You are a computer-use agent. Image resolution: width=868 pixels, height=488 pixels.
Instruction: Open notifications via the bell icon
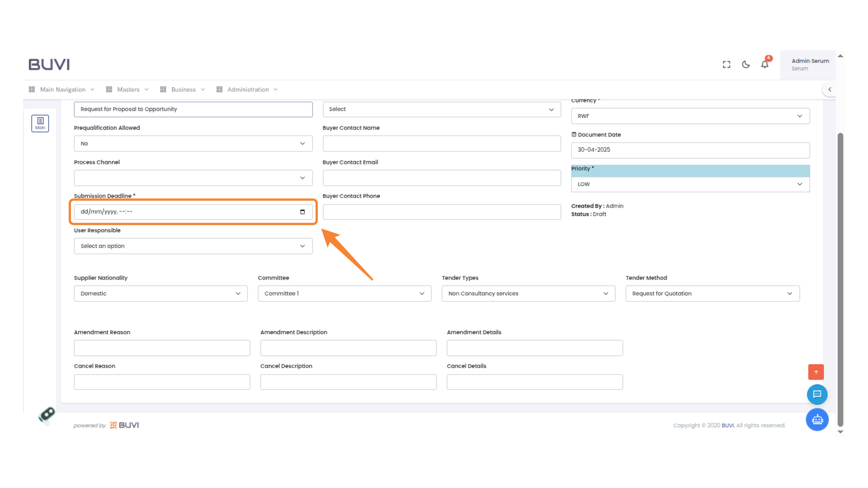pos(764,64)
